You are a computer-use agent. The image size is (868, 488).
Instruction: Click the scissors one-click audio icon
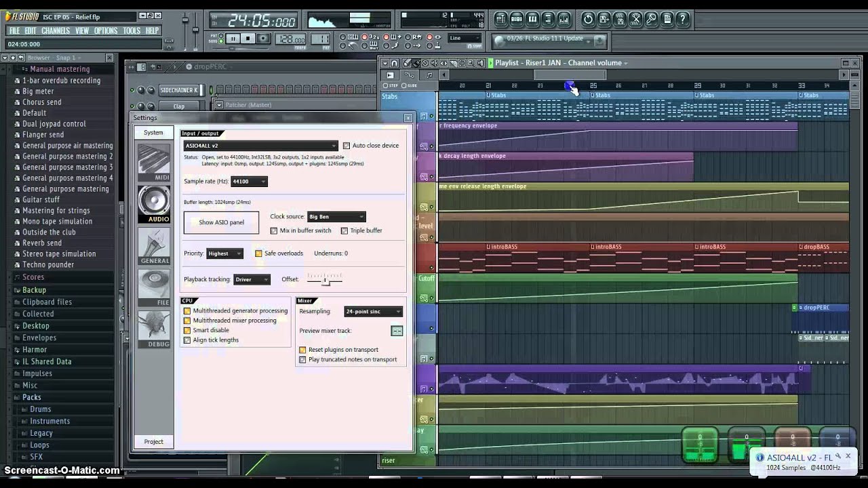635,19
